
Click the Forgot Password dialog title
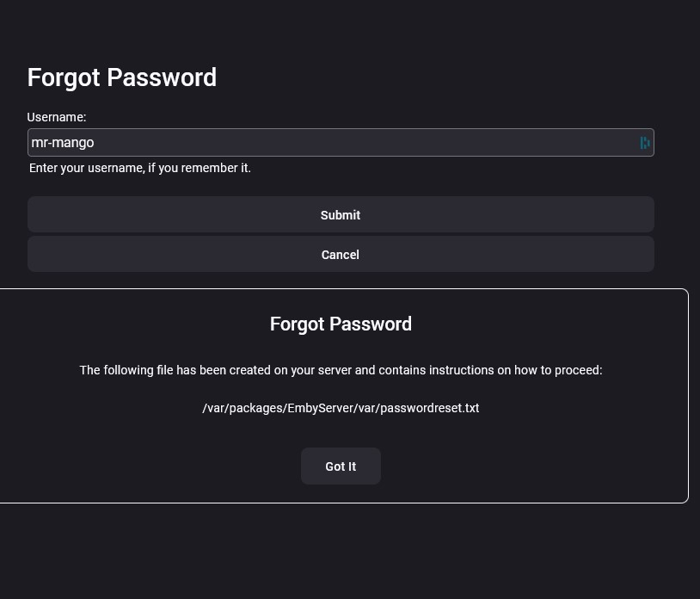pyautogui.click(x=341, y=324)
